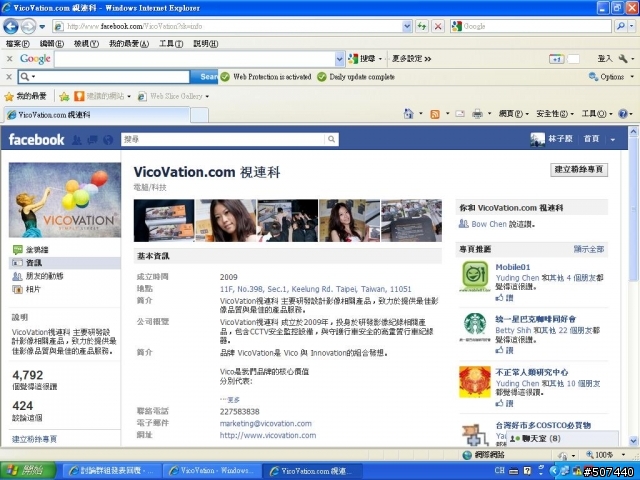
Task: Open a new blank tab
Action: 200,115
